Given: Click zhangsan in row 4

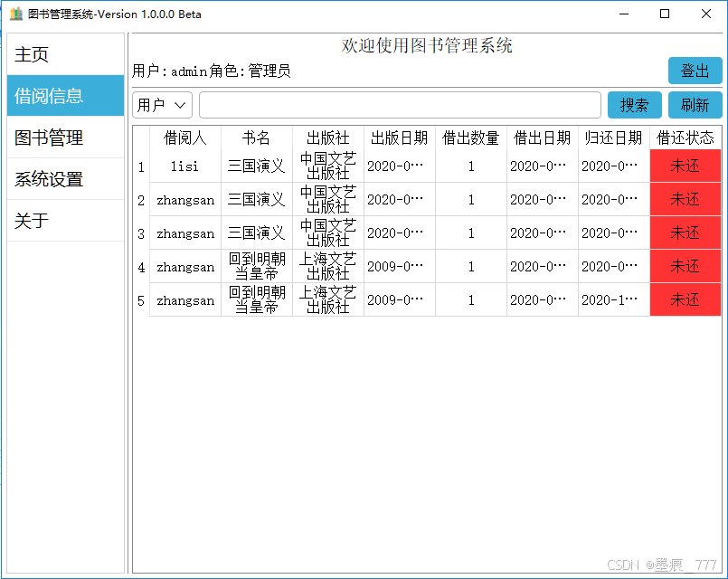Looking at the screenshot, I should click(x=185, y=267).
